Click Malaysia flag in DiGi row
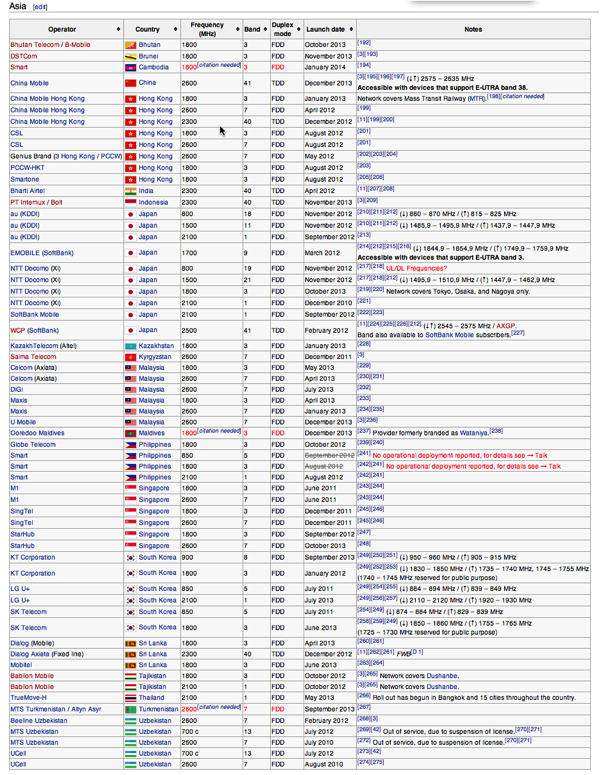Viewport: 600px width, 775px height. pyautogui.click(x=130, y=389)
